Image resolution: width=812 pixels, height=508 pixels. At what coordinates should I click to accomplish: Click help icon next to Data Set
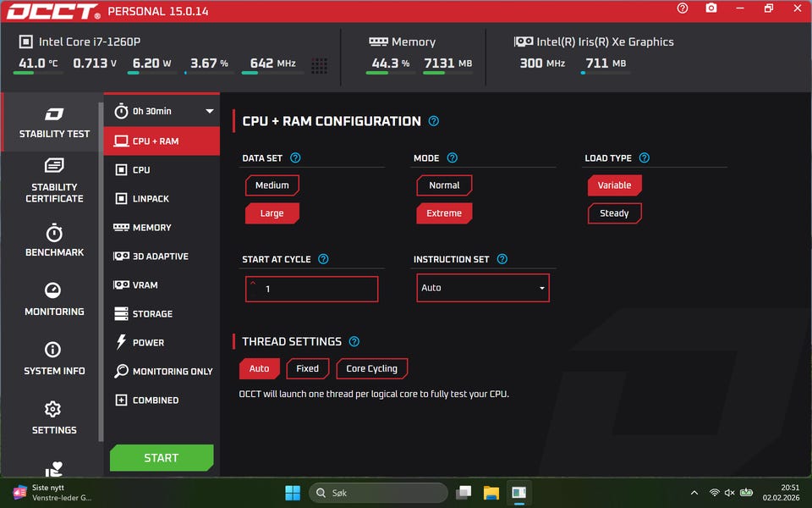pos(295,157)
